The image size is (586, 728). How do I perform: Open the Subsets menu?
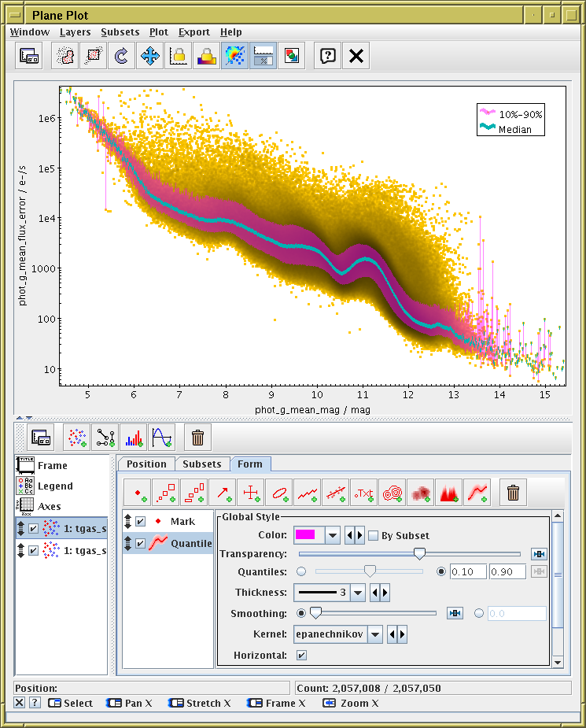(120, 32)
